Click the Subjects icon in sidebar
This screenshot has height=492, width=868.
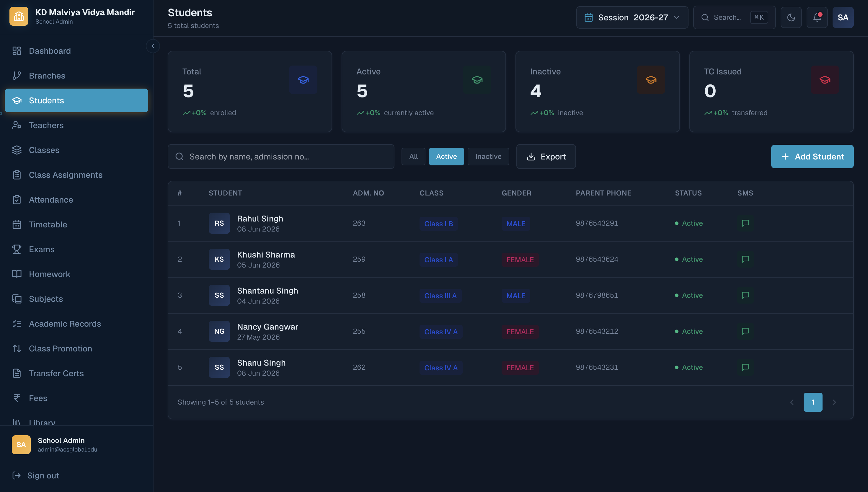[17, 299]
